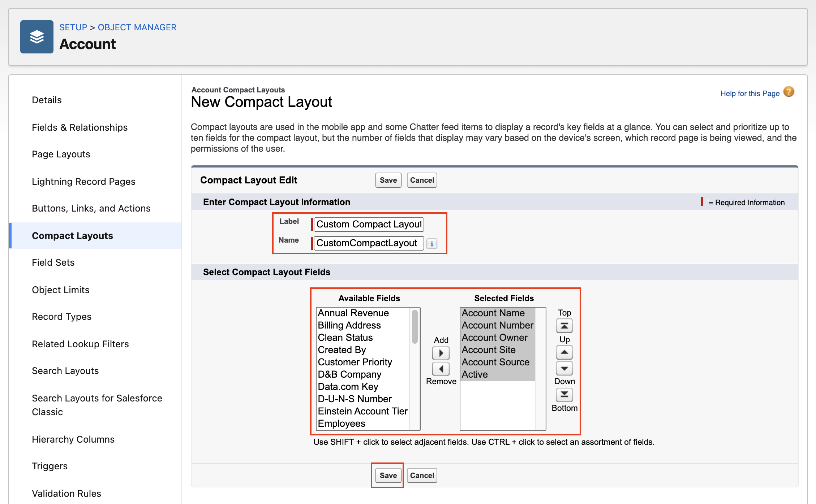This screenshot has height=504, width=816.
Task: Open Fields & Relationships in the sidebar
Action: coord(80,127)
